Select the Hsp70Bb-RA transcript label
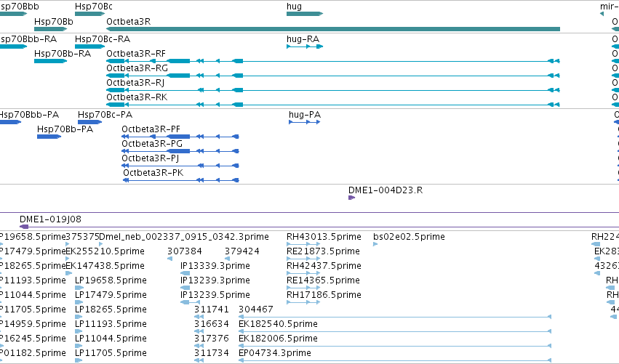 click(x=63, y=54)
